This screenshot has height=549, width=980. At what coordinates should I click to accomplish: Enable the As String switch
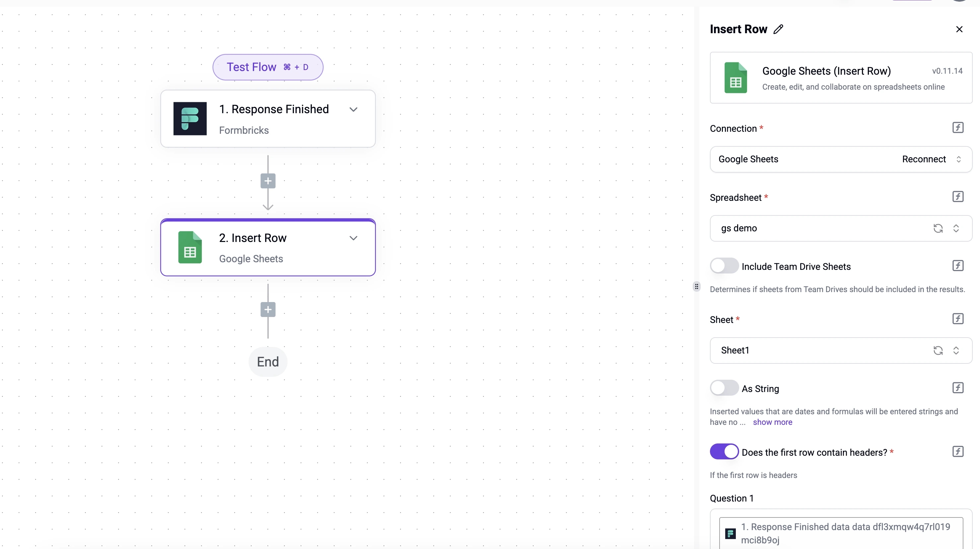[x=724, y=388]
